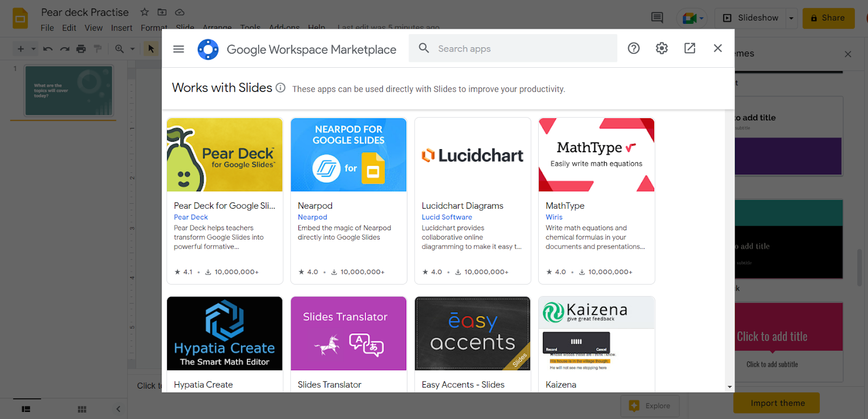
Task: Select slide 1 thumbnail in the filmstrip
Action: [x=69, y=91]
